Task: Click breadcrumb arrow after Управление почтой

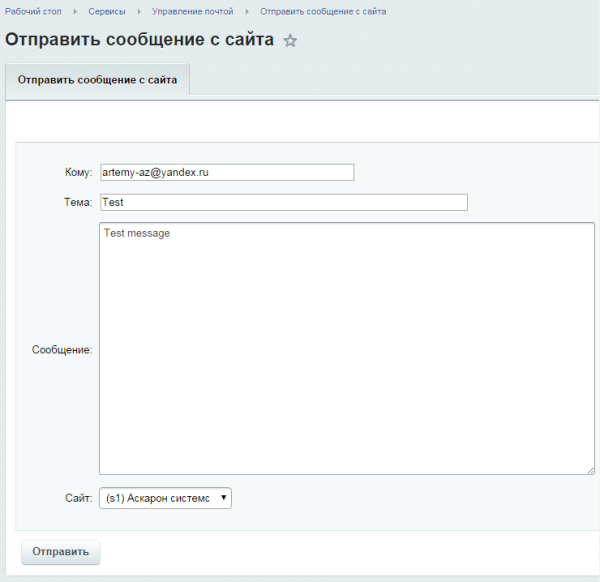Action: click(x=247, y=11)
